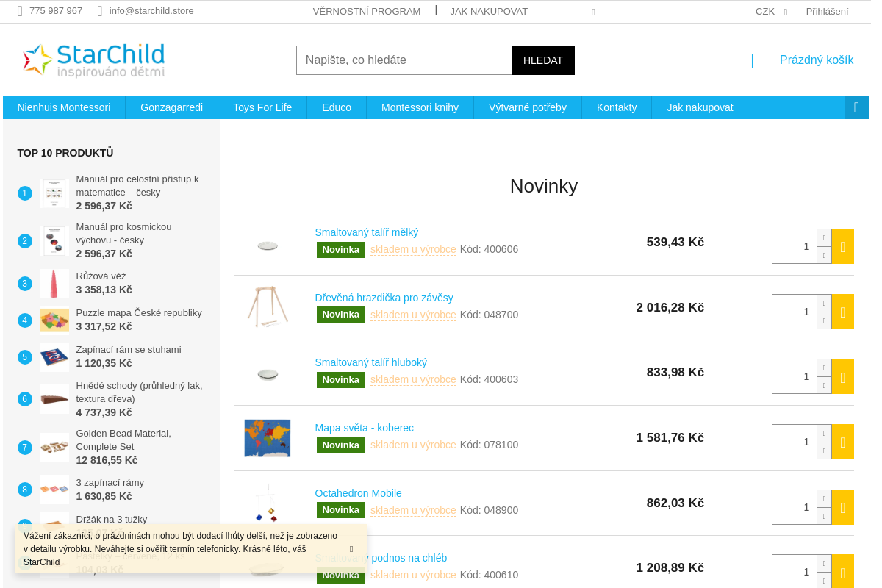Add Dřevěná hrazdička pro závěsy to cart
This screenshot has width=882, height=588.
coord(842,312)
